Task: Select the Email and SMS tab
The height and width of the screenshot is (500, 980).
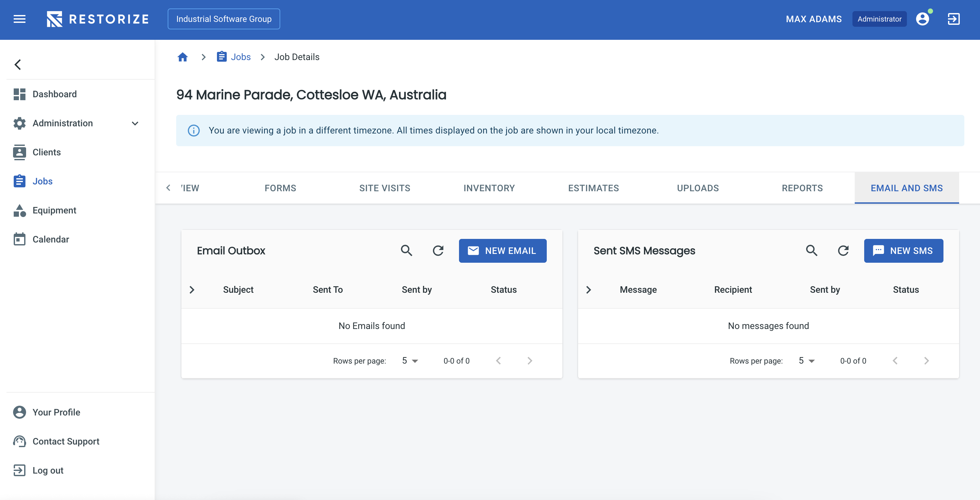Action: 907,188
